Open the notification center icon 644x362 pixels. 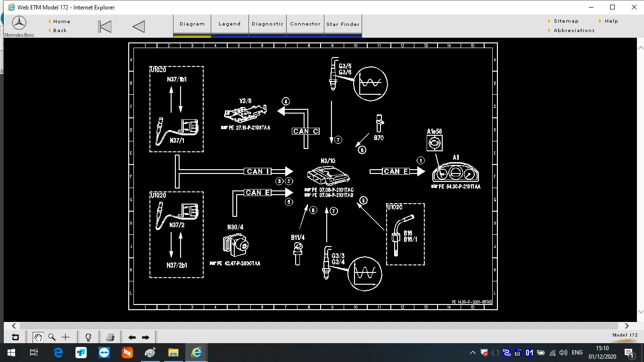(x=628, y=353)
